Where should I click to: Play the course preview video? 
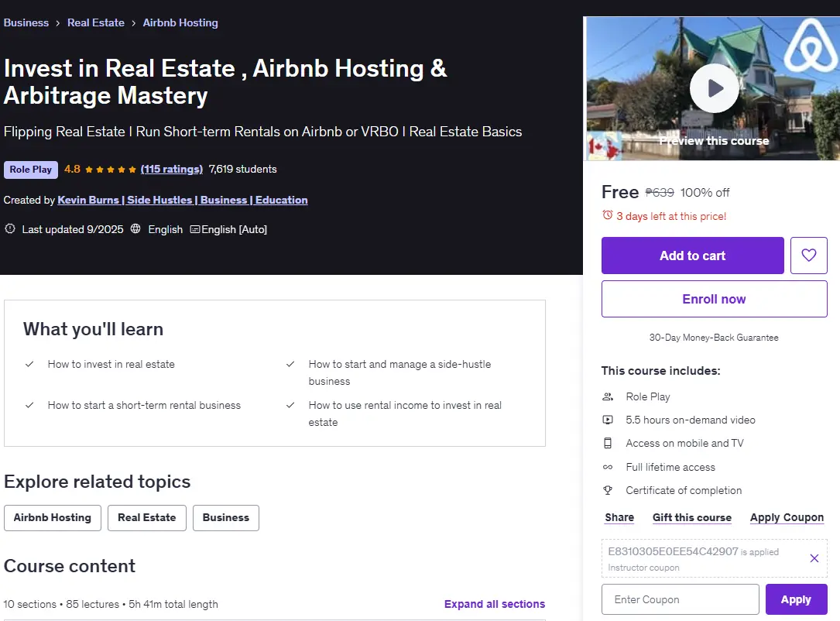pyautogui.click(x=714, y=88)
